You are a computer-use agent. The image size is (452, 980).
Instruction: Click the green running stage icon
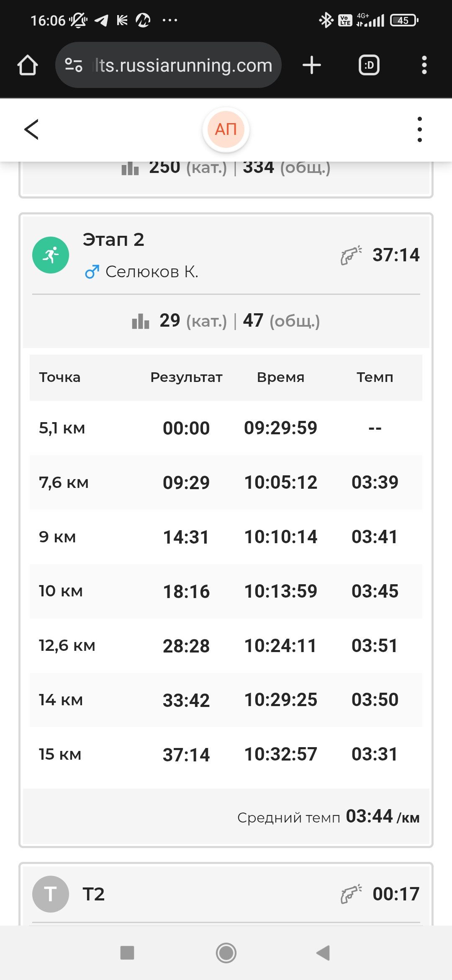[51, 255]
